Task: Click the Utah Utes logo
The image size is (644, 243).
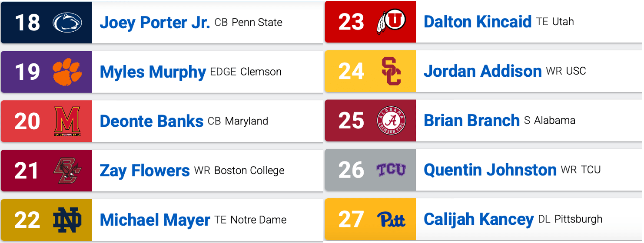Action: tap(391, 21)
